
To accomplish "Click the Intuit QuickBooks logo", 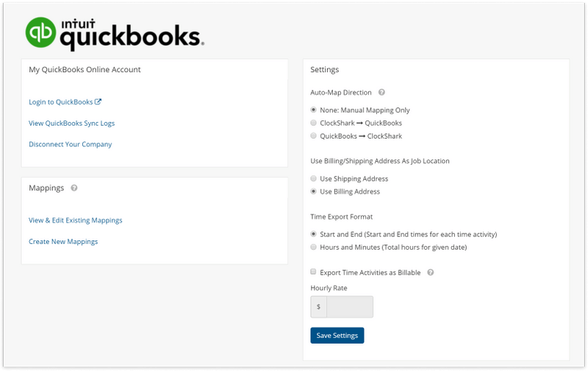I will click(x=115, y=33).
